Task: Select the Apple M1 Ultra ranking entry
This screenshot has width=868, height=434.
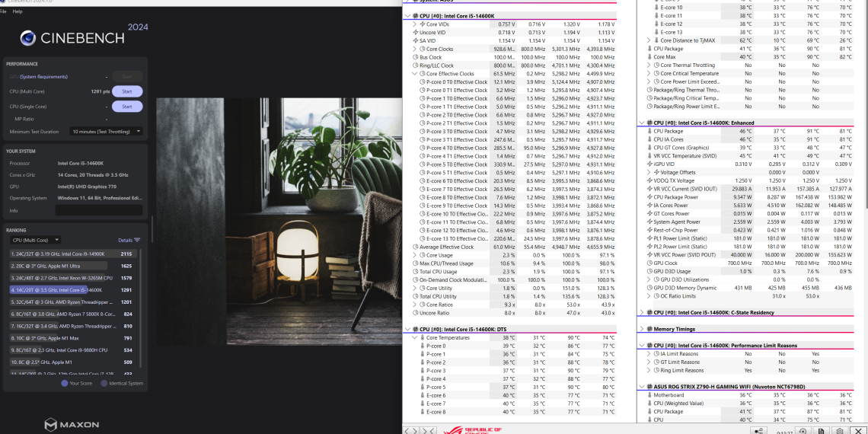Action: click(x=72, y=266)
